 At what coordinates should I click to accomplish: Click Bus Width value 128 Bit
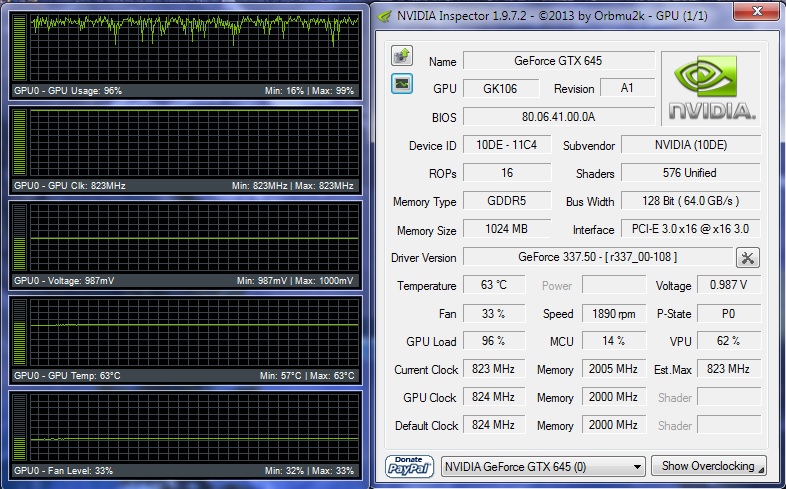691,201
